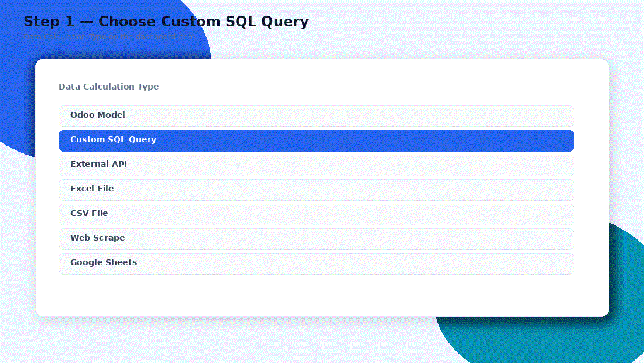Image resolution: width=644 pixels, height=363 pixels.
Task: Pick the Google Sheets option
Action: click(316, 263)
